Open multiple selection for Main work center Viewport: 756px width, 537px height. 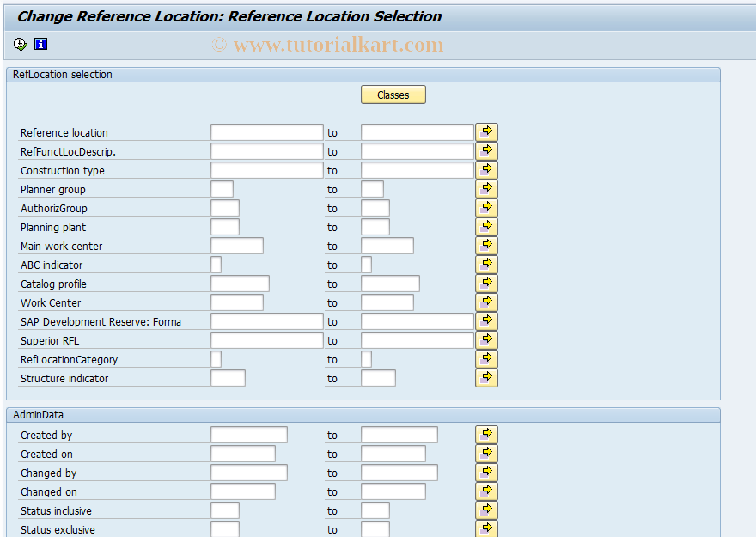click(486, 245)
